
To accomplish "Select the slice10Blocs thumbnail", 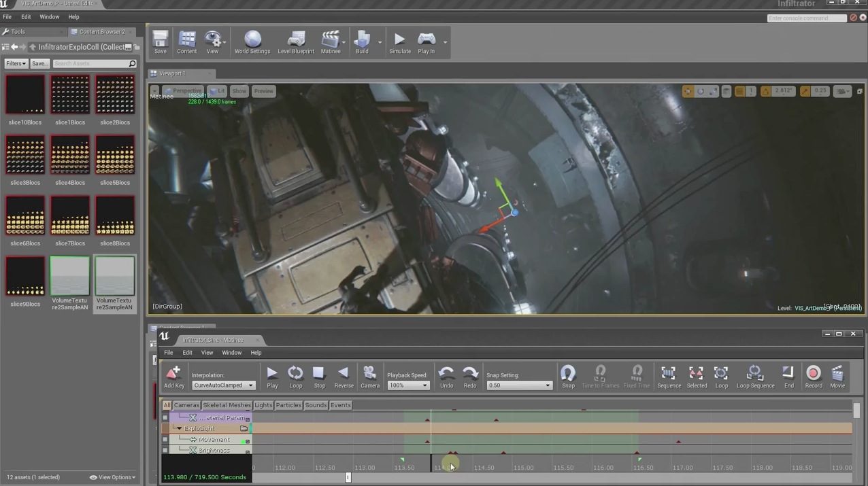I will pyautogui.click(x=25, y=94).
